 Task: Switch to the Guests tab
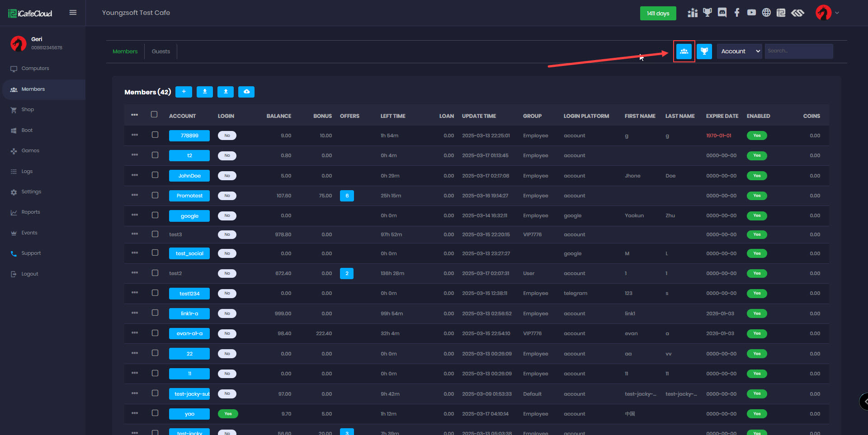coord(160,51)
